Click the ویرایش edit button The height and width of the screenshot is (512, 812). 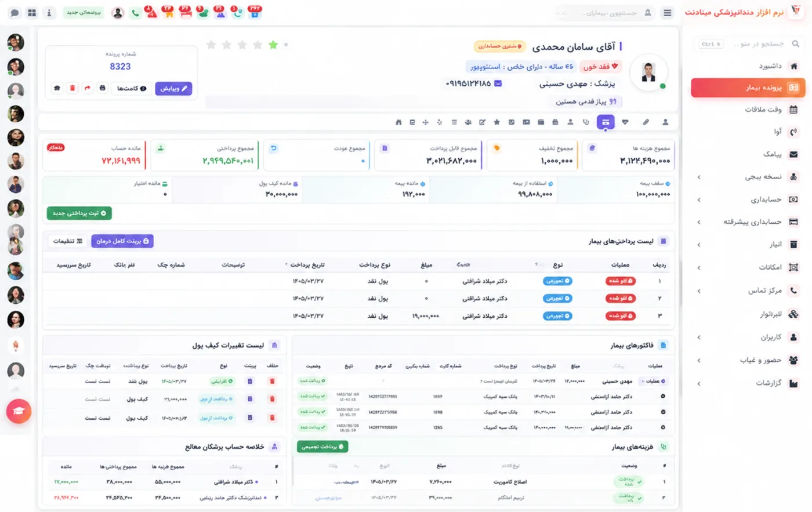point(173,88)
